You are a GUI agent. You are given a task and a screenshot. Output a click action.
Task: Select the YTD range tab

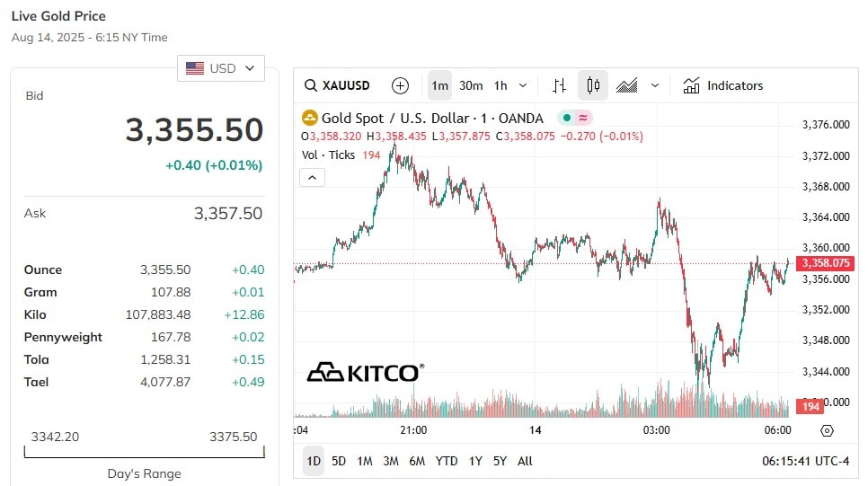[447, 461]
